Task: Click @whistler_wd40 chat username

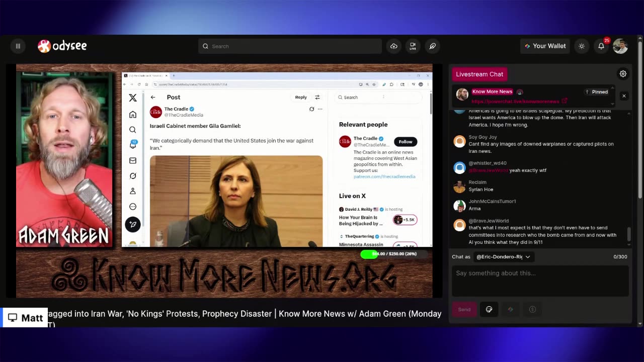Action: [488, 163]
